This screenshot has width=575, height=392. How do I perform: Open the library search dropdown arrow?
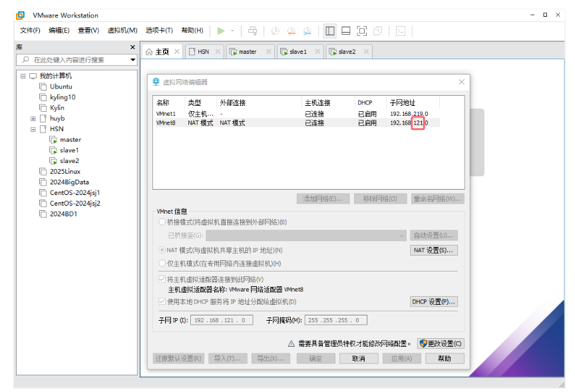point(132,60)
